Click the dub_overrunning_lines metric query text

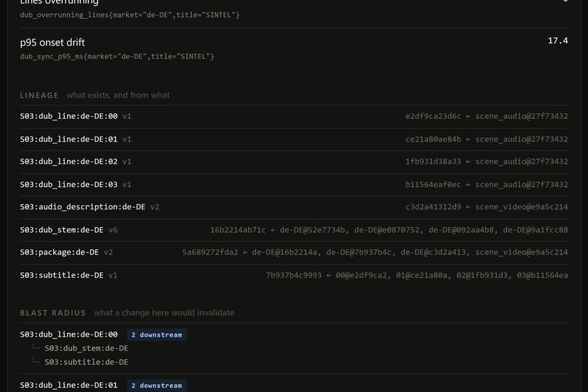(130, 15)
